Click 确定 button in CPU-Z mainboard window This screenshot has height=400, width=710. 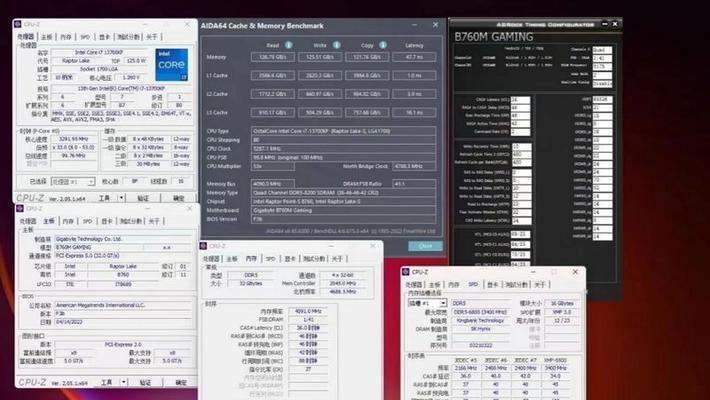181,382
